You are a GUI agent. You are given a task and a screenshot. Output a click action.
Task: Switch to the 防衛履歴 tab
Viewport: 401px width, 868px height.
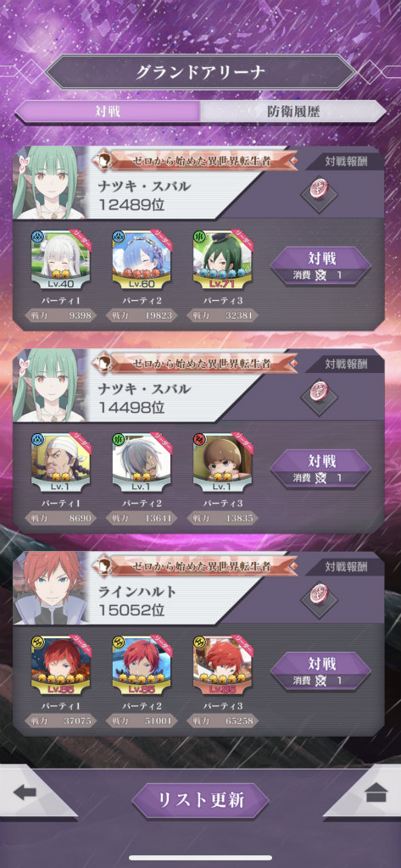pos(293,111)
